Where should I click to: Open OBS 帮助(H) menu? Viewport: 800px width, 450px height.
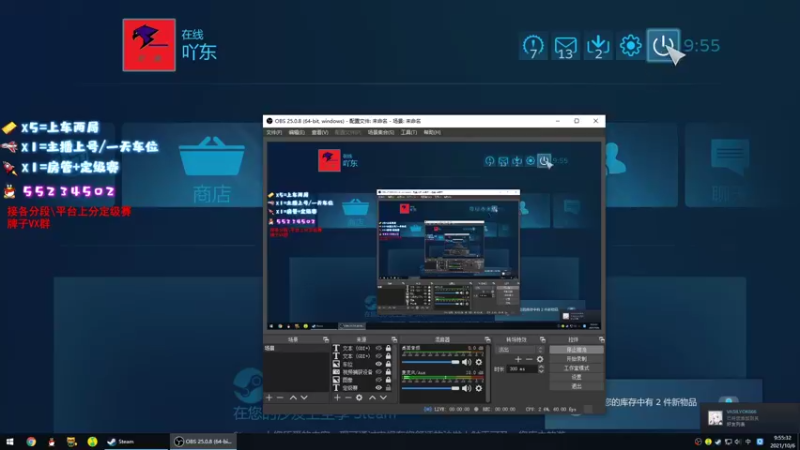(x=432, y=133)
